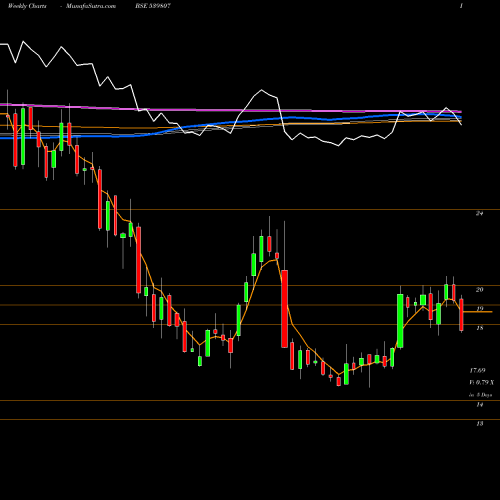Click the '24' price axis label

point(480,213)
